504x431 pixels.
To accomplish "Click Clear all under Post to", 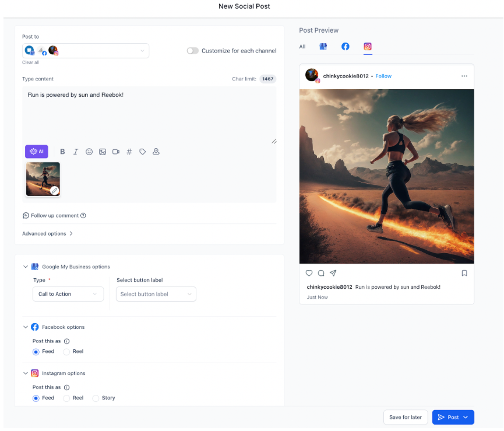I will point(31,62).
